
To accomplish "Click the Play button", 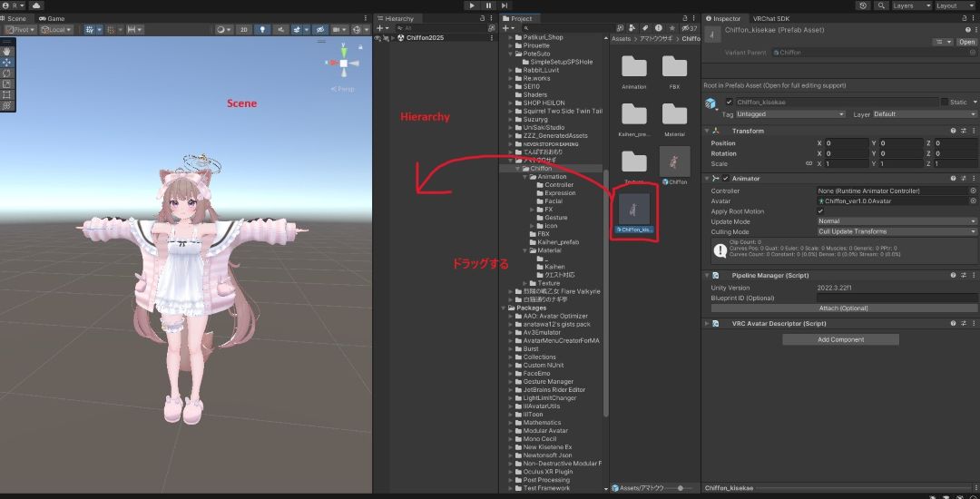I will click(473, 5).
